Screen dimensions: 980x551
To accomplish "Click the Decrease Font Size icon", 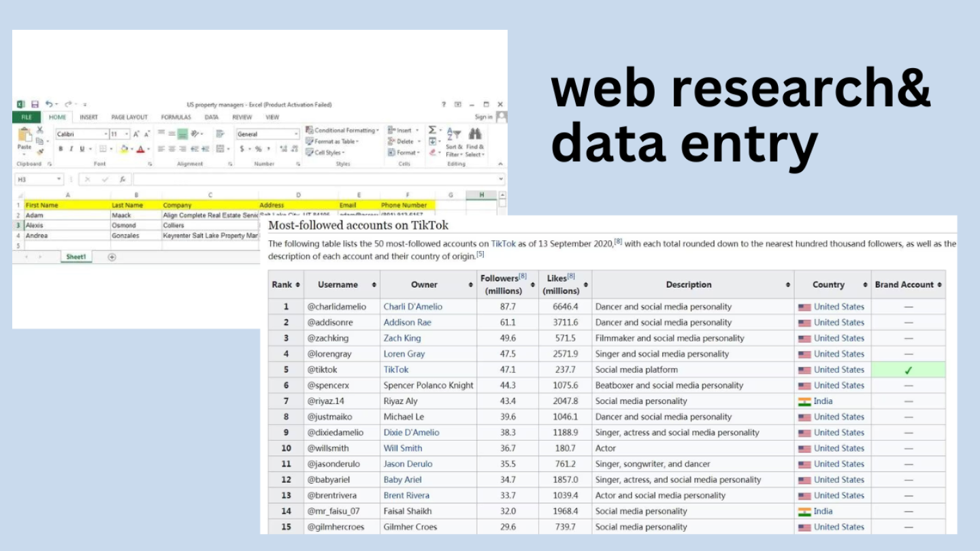I will pyautogui.click(x=147, y=134).
